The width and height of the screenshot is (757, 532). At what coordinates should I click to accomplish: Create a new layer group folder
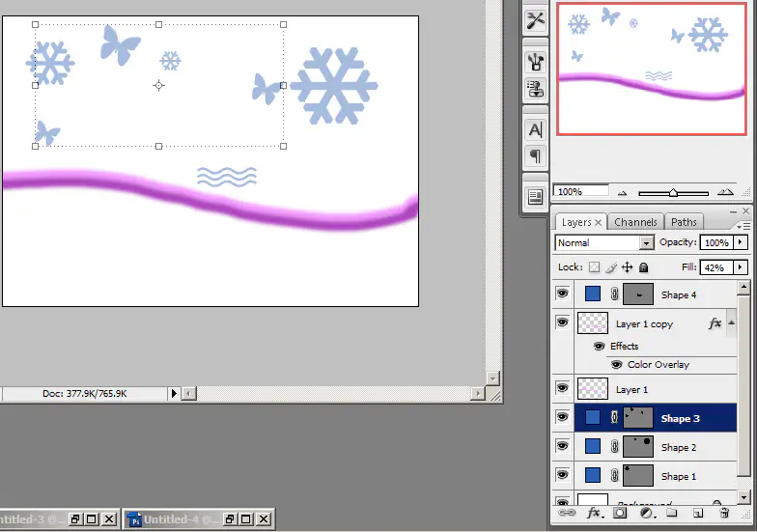click(671, 513)
